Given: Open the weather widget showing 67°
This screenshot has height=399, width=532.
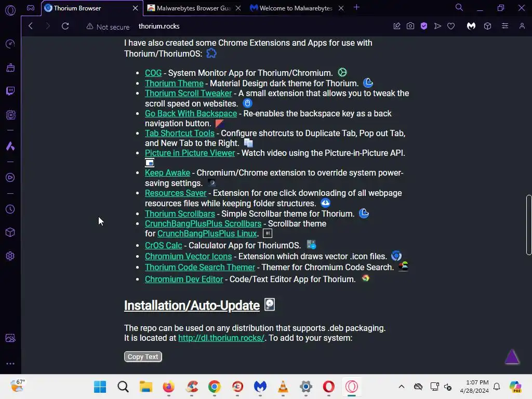Looking at the screenshot, I should click(17, 386).
